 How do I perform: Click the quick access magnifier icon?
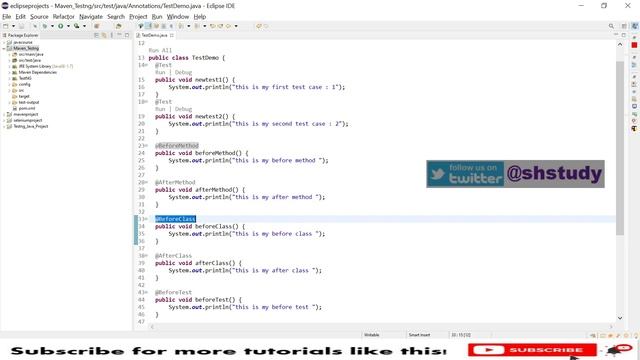611,26
